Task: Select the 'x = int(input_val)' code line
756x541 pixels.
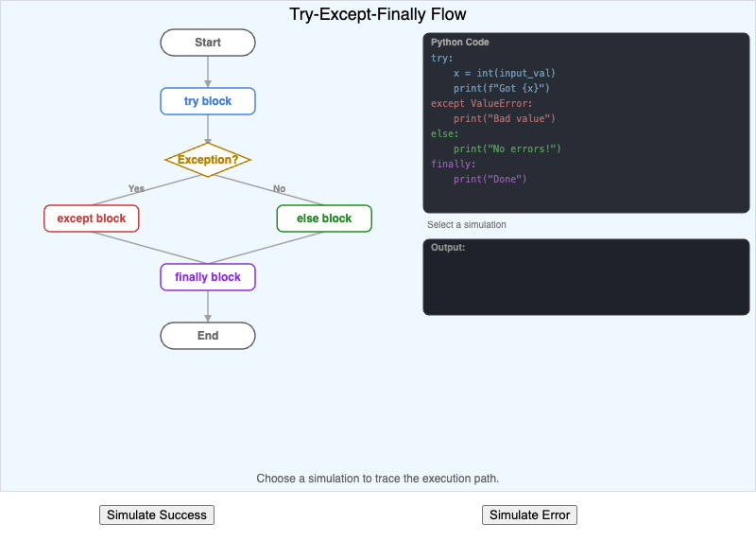Action: [x=505, y=73]
